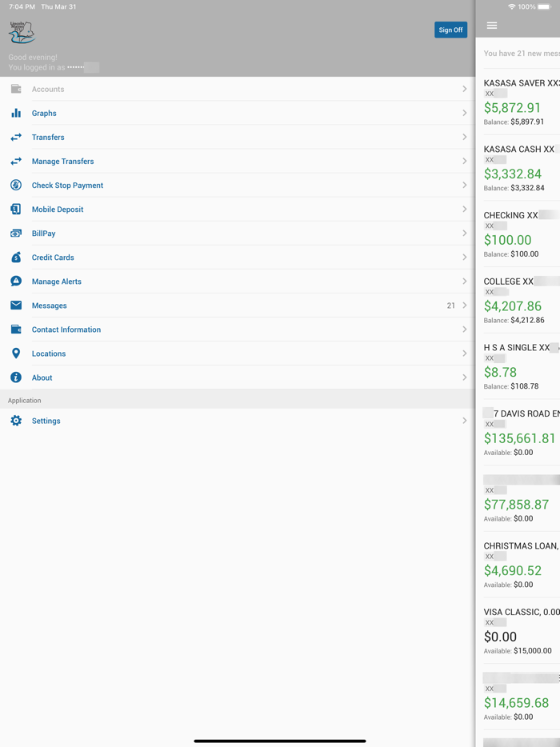Open the Contact Information menu item
The width and height of the screenshot is (560, 747).
pos(238,330)
